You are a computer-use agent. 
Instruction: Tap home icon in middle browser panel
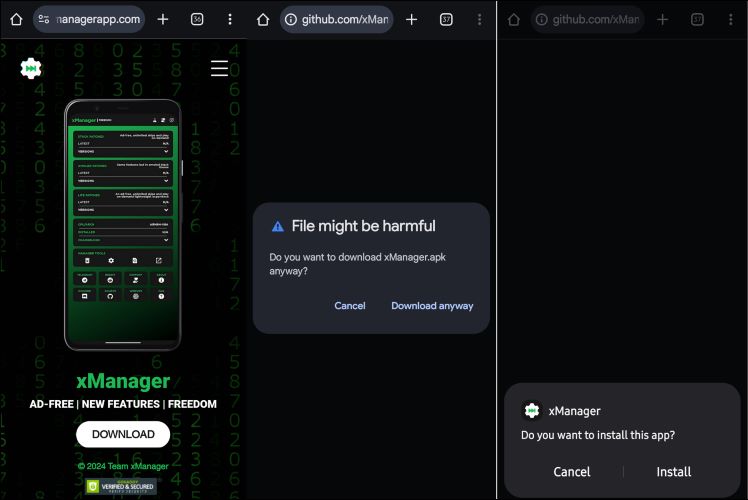(x=263, y=20)
